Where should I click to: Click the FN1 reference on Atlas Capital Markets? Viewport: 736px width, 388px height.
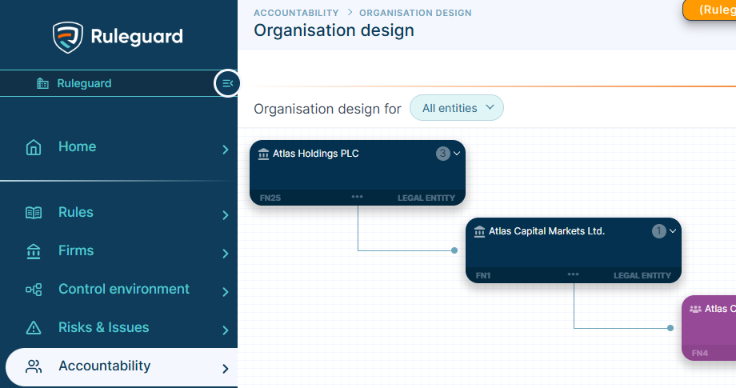coord(483,275)
